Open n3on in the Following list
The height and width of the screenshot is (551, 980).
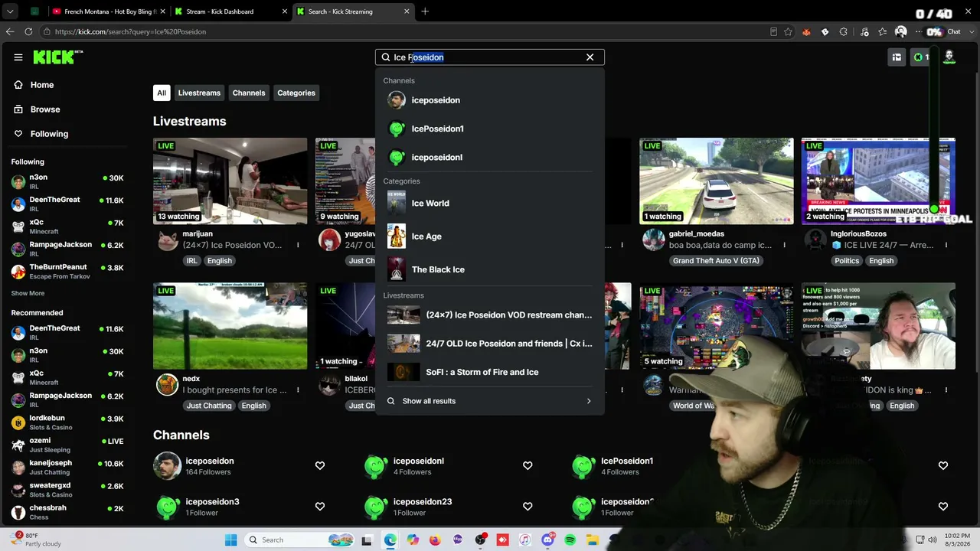(x=67, y=182)
